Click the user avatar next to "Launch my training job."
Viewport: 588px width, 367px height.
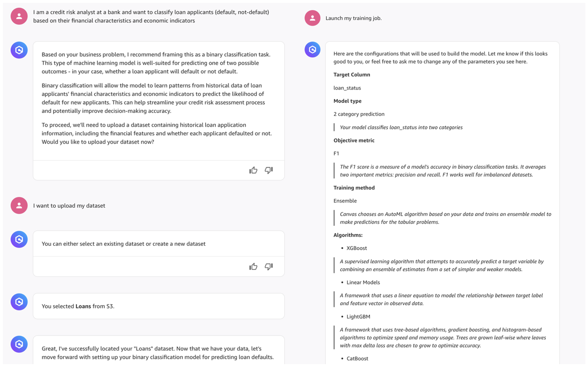click(x=312, y=18)
